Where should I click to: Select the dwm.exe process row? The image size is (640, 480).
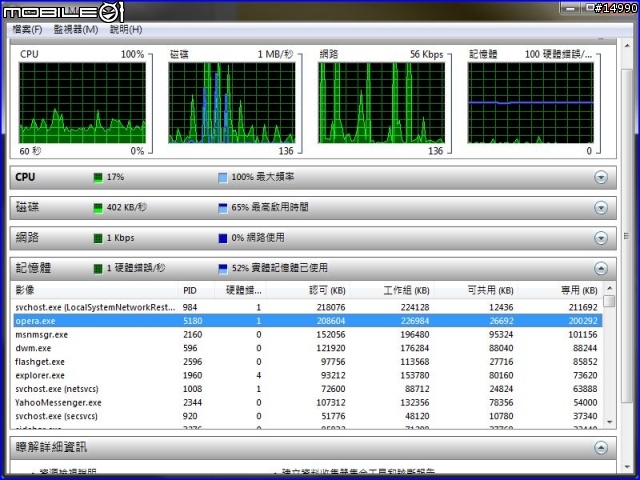(307, 348)
